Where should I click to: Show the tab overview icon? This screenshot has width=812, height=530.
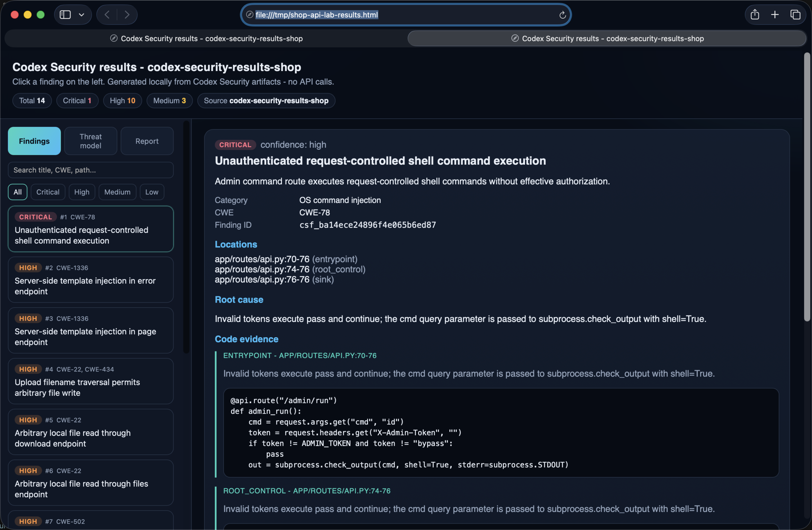pyautogui.click(x=795, y=15)
